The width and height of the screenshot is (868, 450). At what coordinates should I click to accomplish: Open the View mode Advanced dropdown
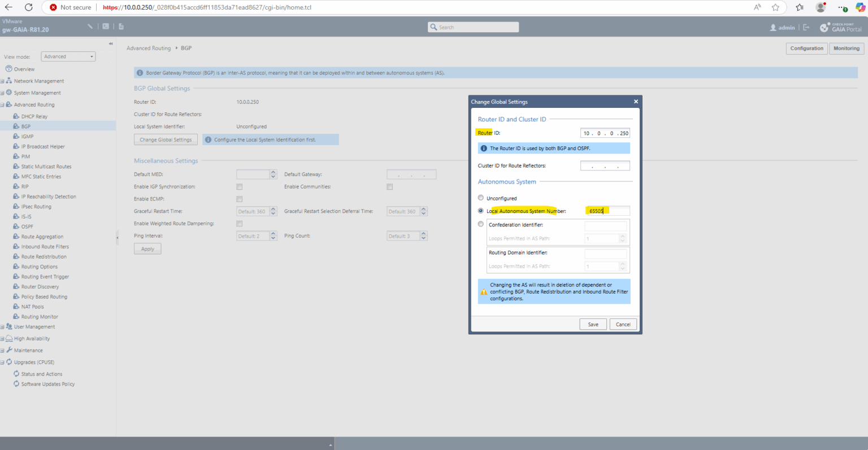[68, 56]
